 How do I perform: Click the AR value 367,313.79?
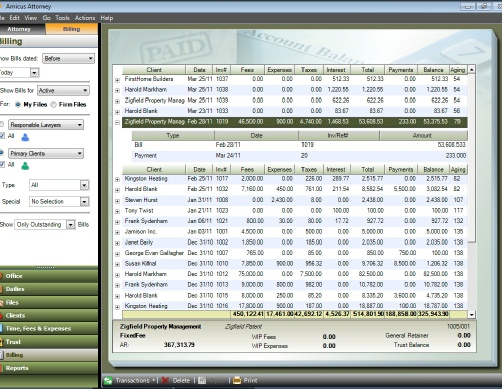[179, 345]
